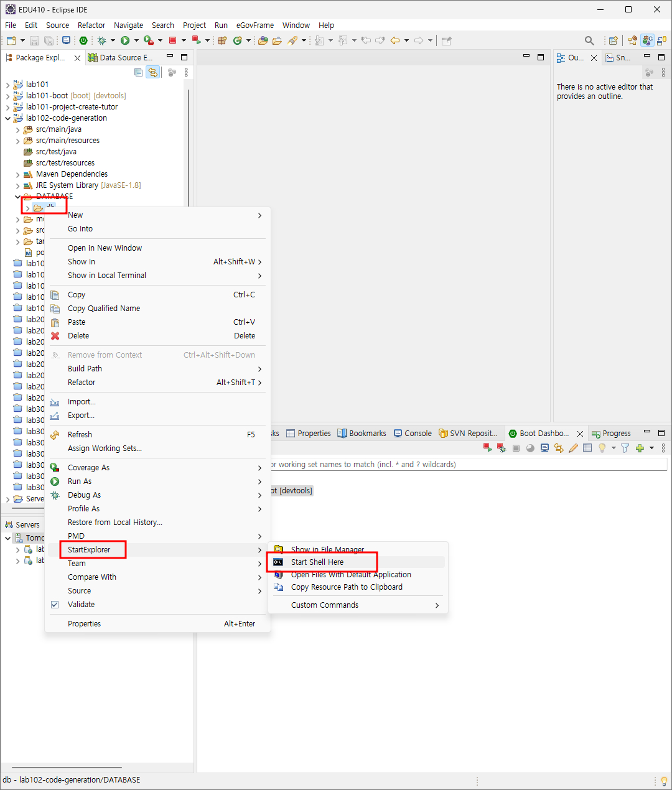Select the lab101-project-create-tutor project

[x=72, y=107]
